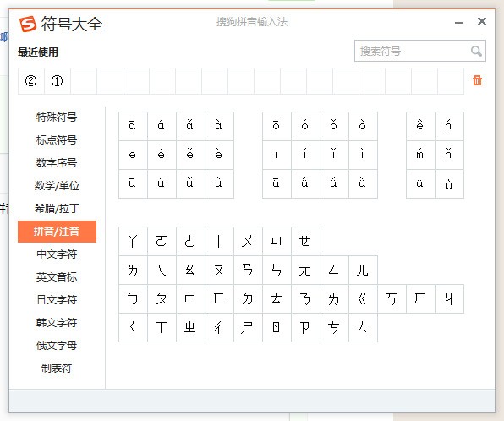Insert zhuyin symbol ㄛ
Screen dimensions: 504x421
162,241
